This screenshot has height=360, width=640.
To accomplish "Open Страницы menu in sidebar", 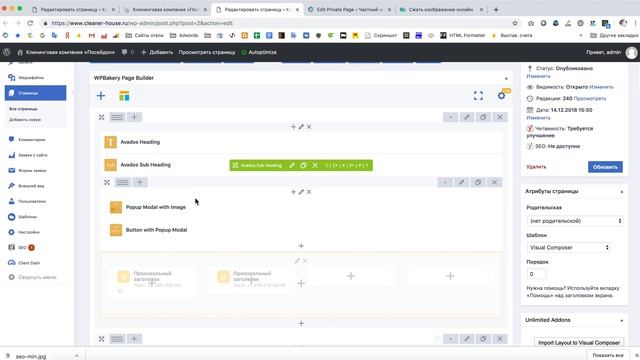I will [x=35, y=93].
